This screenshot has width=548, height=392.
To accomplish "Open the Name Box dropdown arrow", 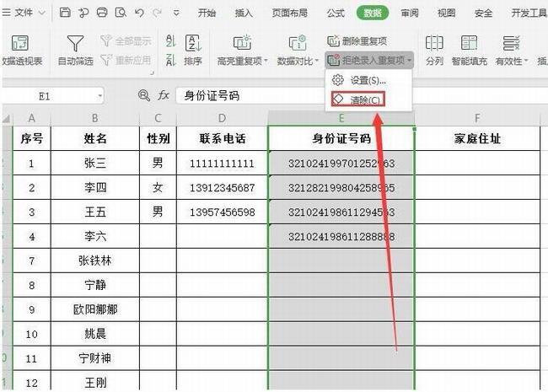I will pos(100,96).
